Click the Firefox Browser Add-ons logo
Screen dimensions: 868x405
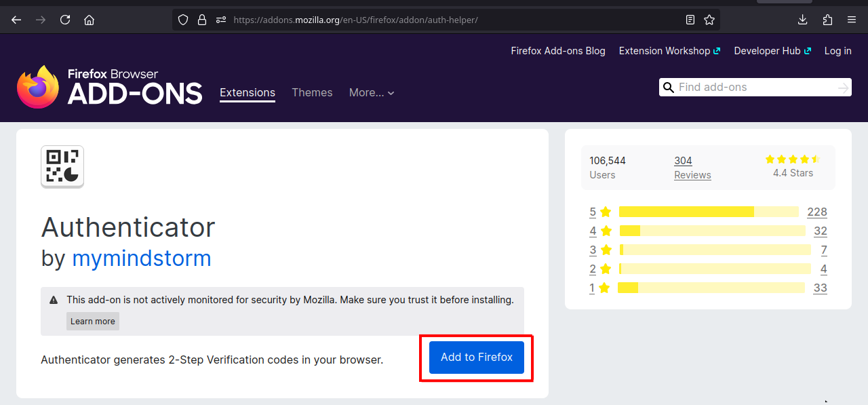110,87
